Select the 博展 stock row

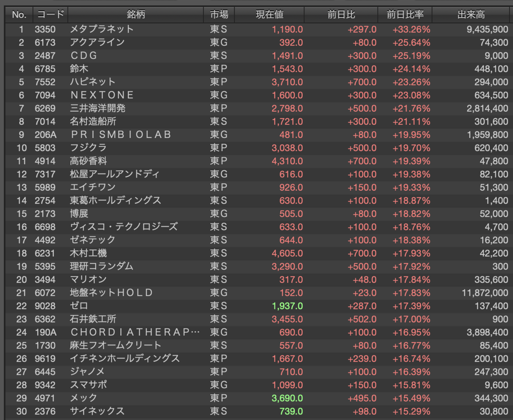coord(258,215)
